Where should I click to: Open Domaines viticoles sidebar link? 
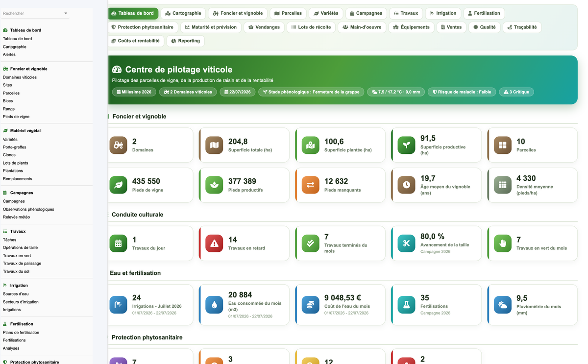click(x=20, y=77)
